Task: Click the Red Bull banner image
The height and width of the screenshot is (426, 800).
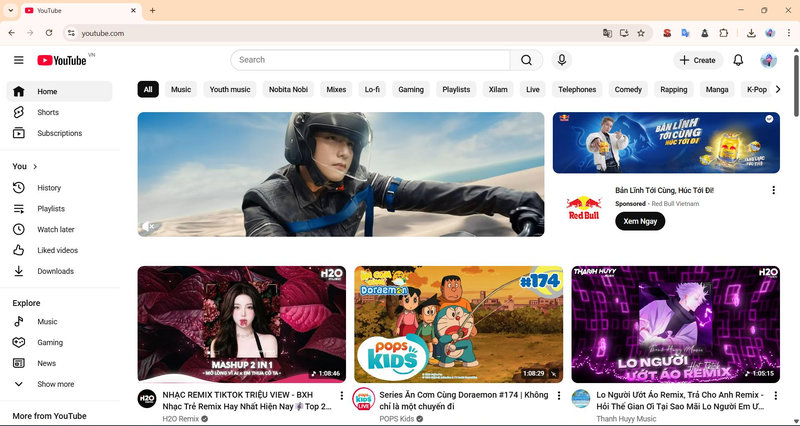Action: (666, 143)
